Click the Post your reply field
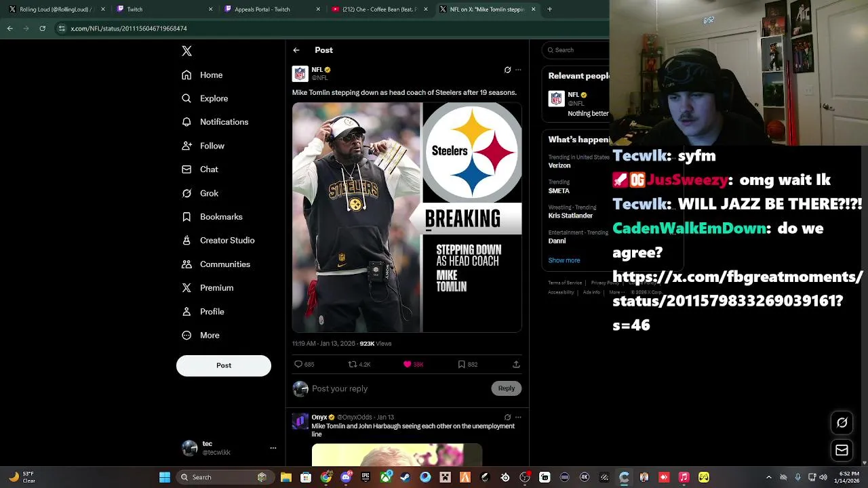 [x=399, y=388]
